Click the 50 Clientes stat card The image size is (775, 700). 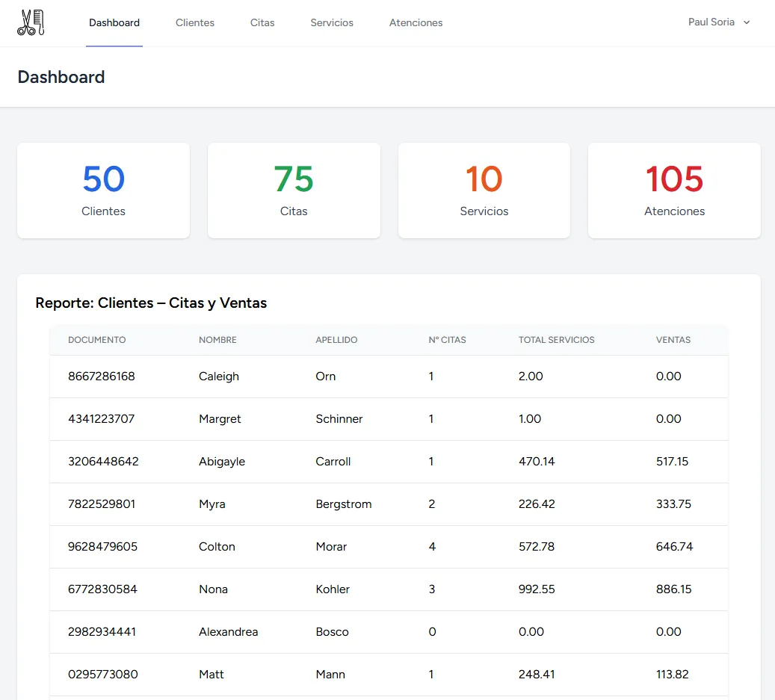pyautogui.click(x=103, y=191)
